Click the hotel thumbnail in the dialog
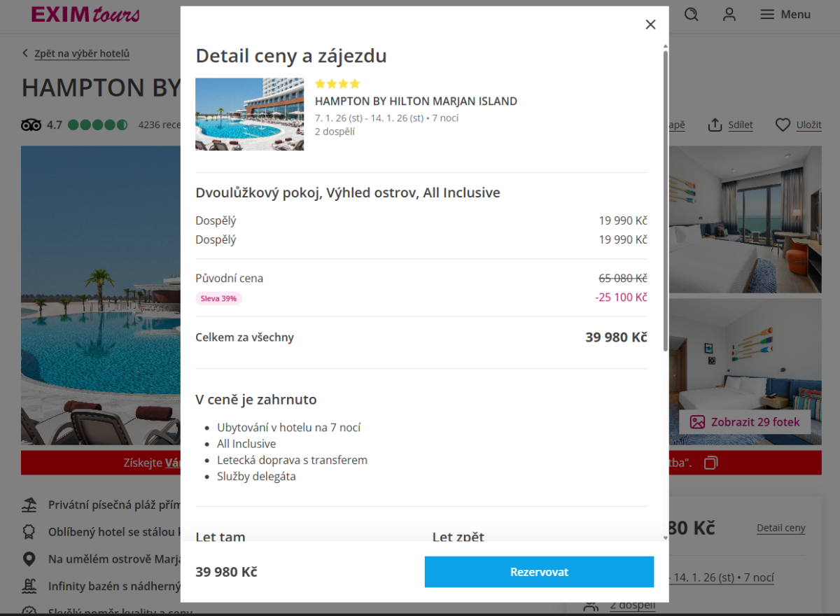 [249, 114]
